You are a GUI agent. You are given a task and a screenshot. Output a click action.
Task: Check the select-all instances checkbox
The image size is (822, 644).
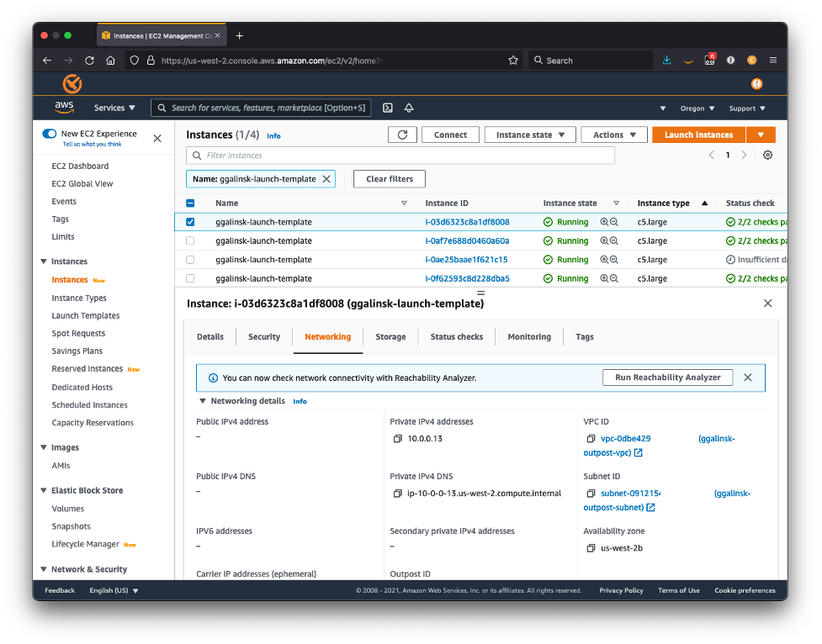190,203
